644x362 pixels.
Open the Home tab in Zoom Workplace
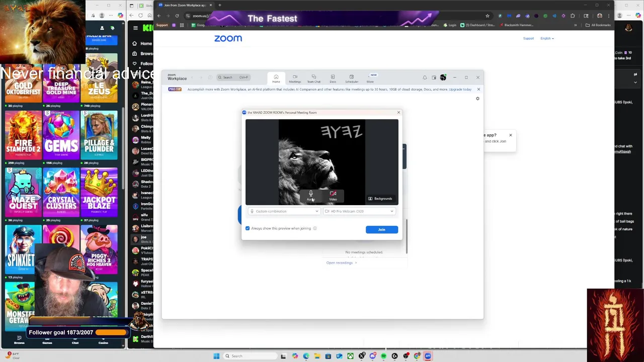point(276,78)
